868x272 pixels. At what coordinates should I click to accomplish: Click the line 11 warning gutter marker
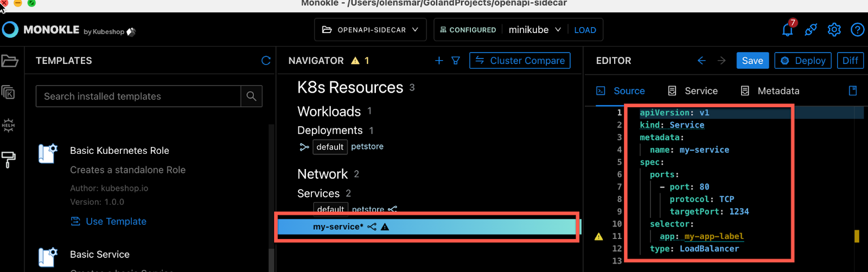[x=599, y=236]
